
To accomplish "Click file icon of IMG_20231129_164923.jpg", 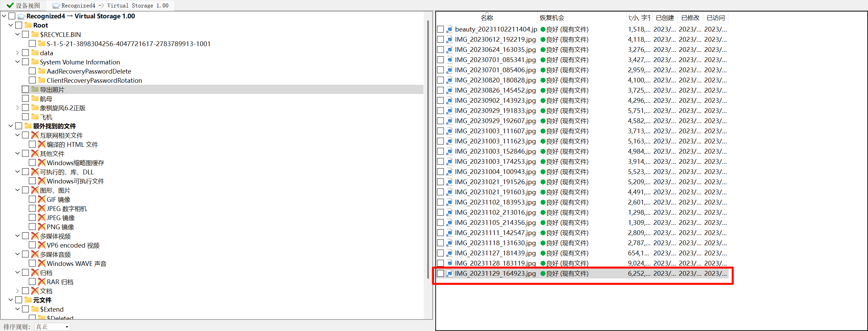I will (x=450, y=273).
